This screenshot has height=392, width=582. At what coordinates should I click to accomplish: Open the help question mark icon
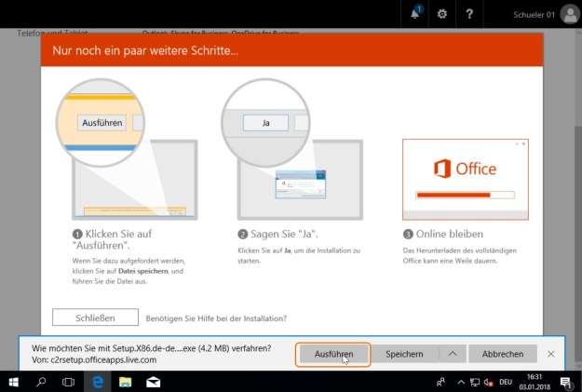[469, 14]
